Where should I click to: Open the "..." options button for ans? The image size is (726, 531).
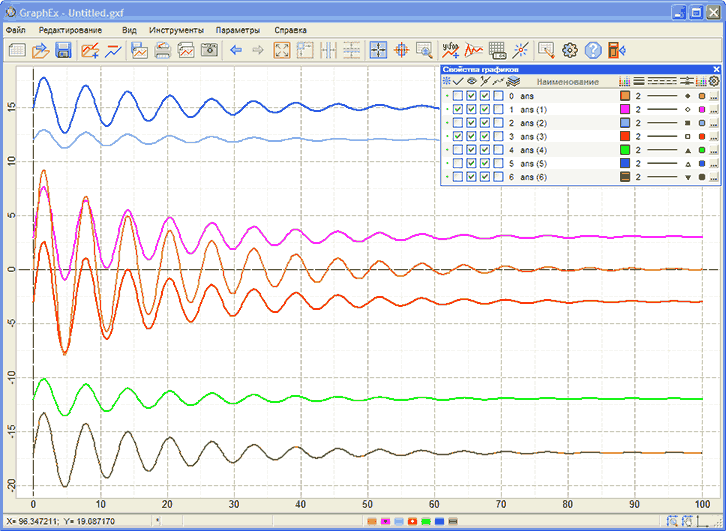[x=715, y=96]
